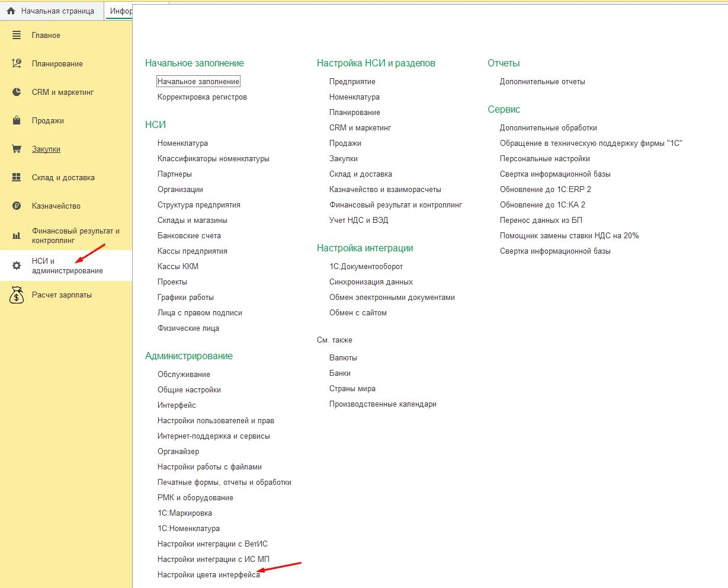Open the Планирование section in sidebar

tap(57, 64)
